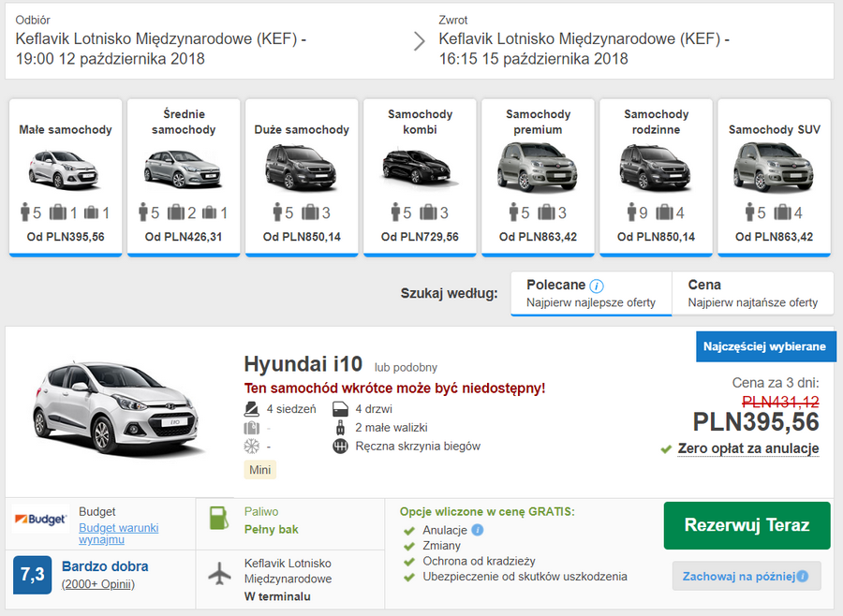Select the Średnie samochody category card
The width and height of the screenshot is (843, 616).
click(184, 177)
